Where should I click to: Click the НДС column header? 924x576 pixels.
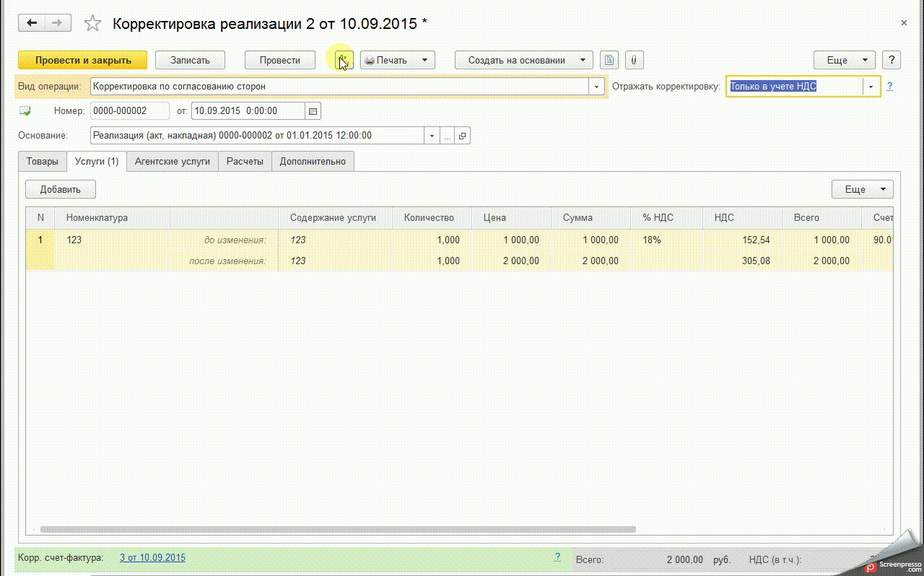click(742, 217)
